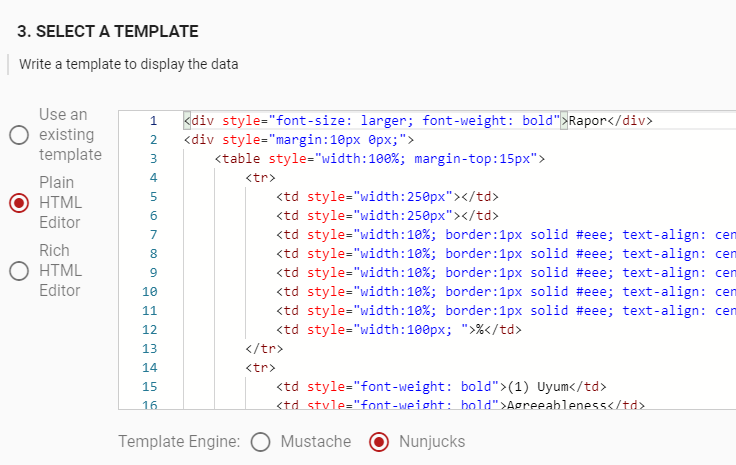736x465 pixels.
Task: Click the '(1) Uyum' code on line 15
Action: coord(441,387)
